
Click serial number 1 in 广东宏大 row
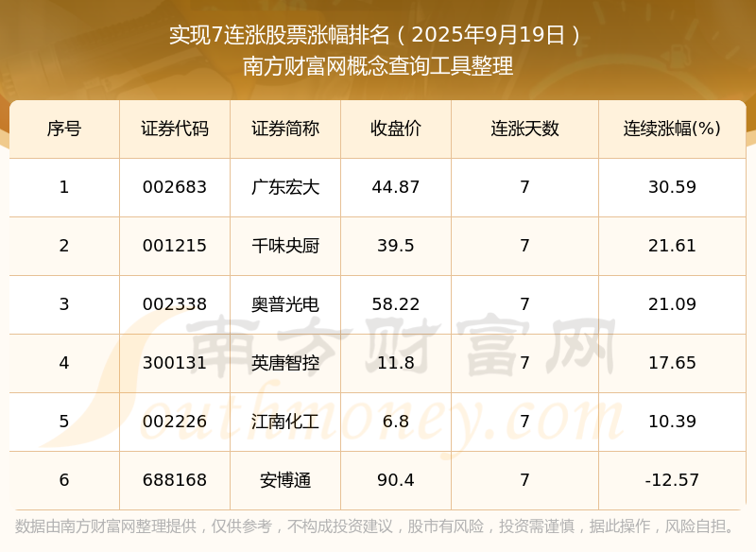point(64,187)
